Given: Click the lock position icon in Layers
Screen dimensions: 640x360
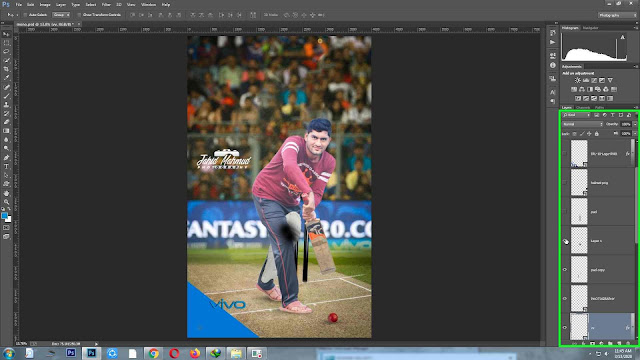Looking at the screenshot, I should pyautogui.click(x=589, y=134).
